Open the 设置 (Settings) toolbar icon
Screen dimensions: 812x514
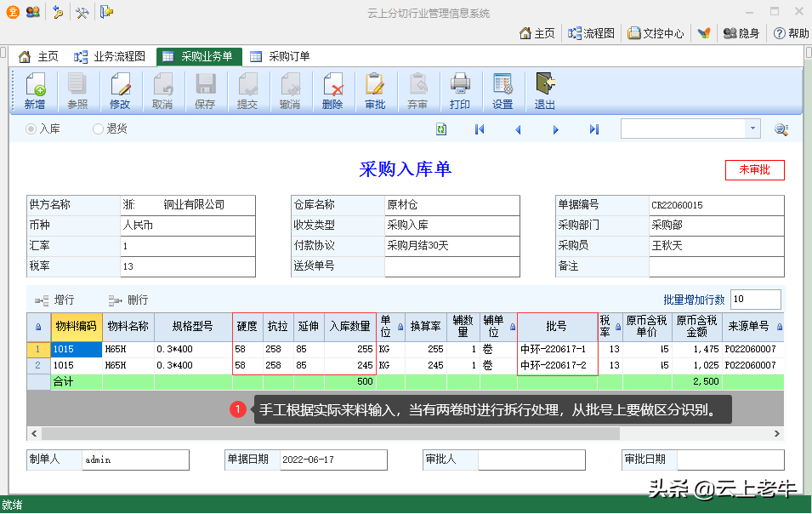(x=503, y=91)
